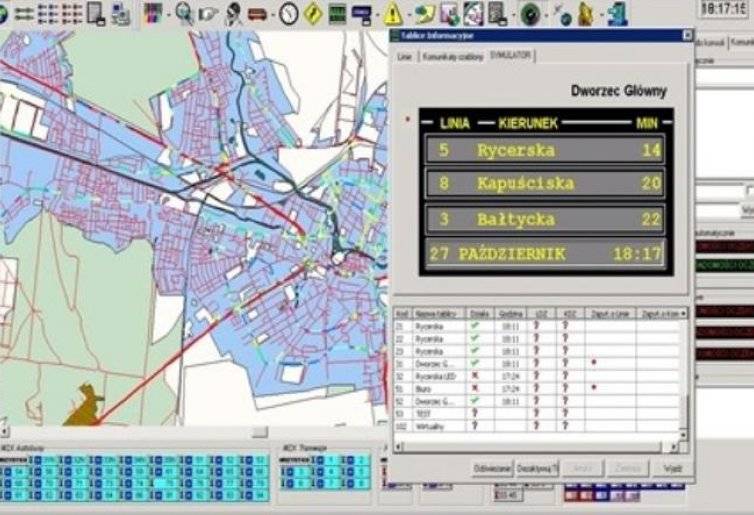Click the yellow bell icon in toolbar
The height and width of the screenshot is (515, 754).
click(x=585, y=14)
